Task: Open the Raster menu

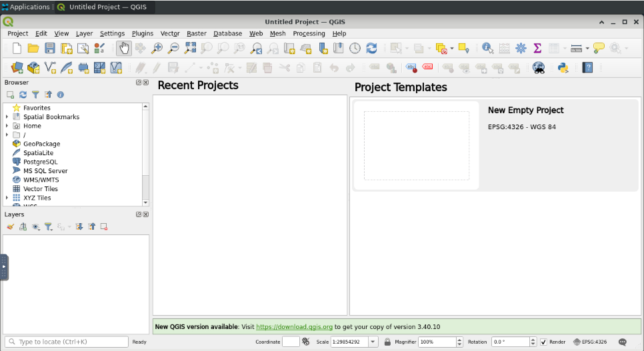Action: tap(196, 34)
